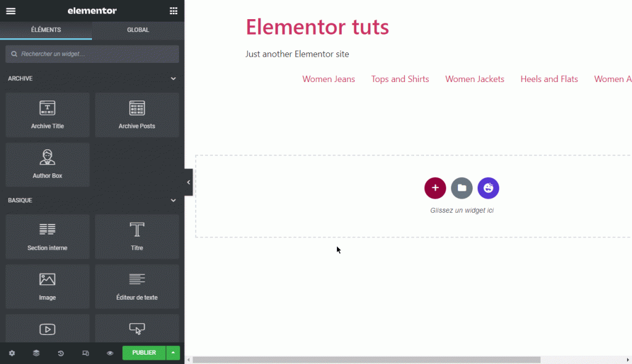Click the elementor logo text
This screenshot has height=364, width=632.
tap(92, 11)
